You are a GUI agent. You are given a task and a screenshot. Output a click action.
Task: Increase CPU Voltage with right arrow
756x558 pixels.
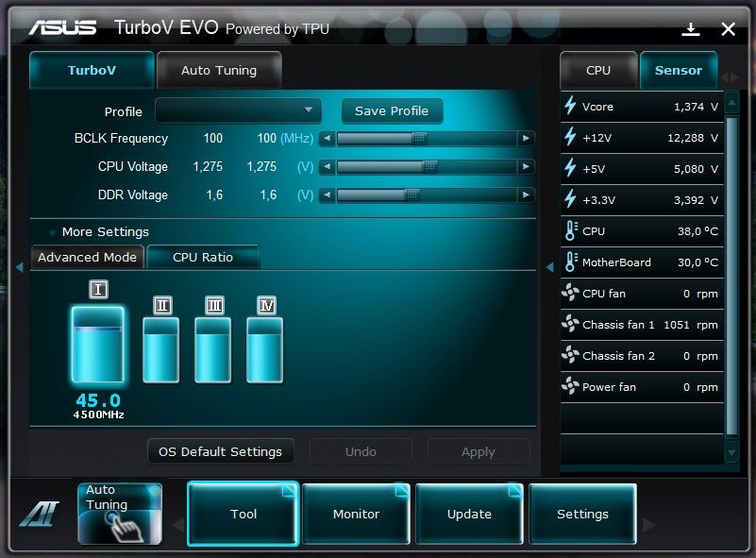[x=526, y=167]
